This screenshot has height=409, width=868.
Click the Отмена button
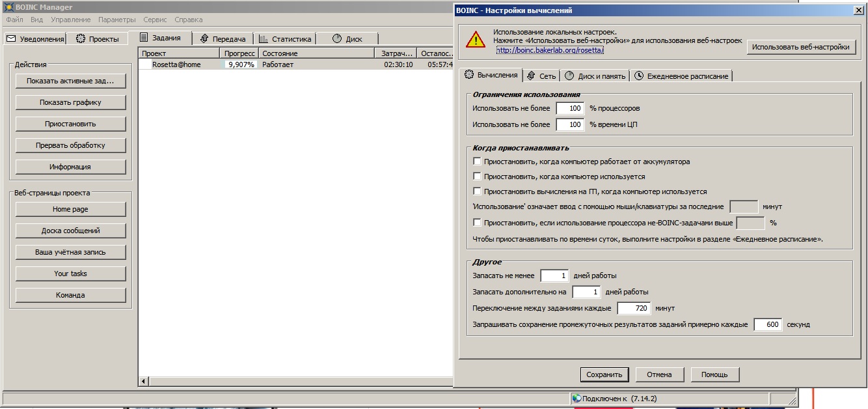click(x=660, y=374)
